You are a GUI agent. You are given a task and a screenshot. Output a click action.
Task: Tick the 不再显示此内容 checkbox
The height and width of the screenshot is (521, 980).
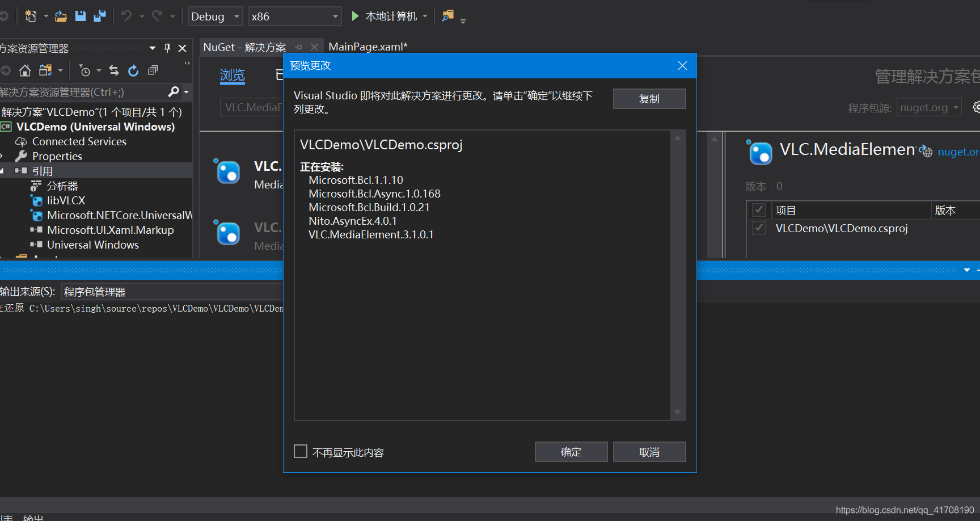tap(301, 451)
